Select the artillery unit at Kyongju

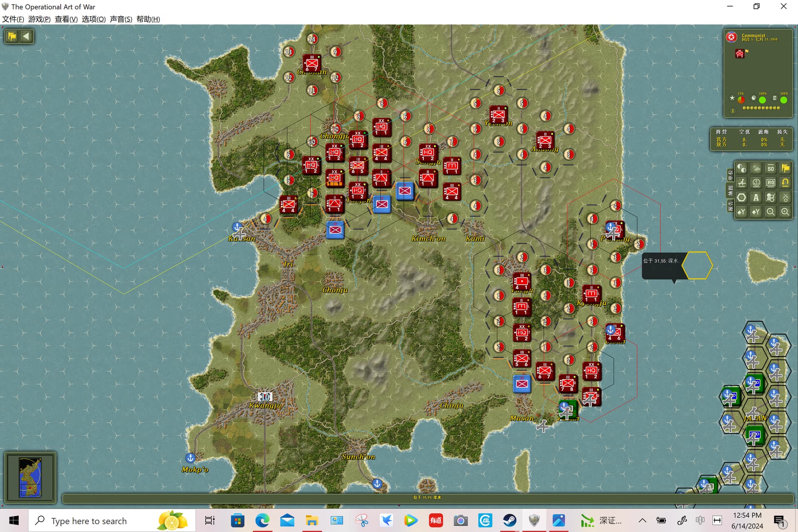click(591, 294)
